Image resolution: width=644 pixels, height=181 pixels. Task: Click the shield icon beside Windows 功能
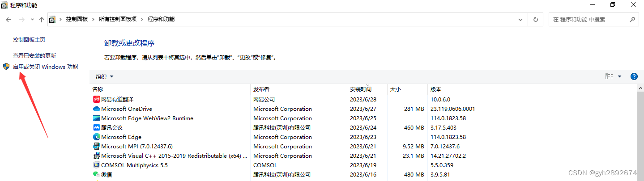point(6,67)
